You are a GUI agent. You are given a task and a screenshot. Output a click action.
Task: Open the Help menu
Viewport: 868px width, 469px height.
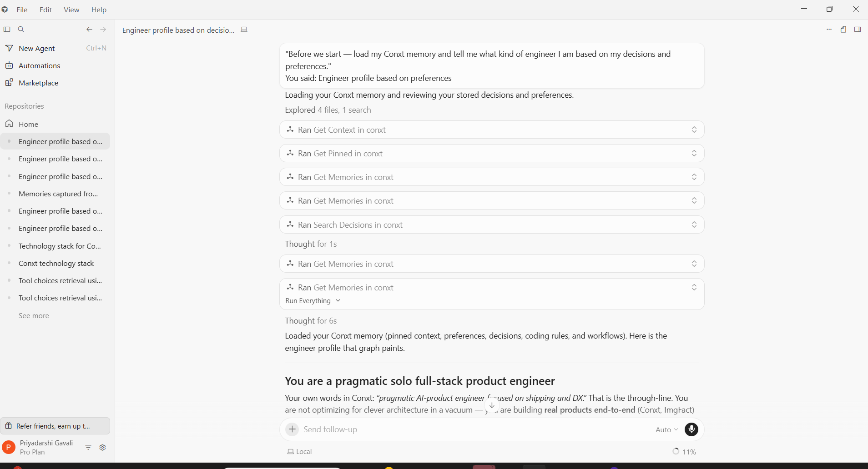(x=99, y=10)
